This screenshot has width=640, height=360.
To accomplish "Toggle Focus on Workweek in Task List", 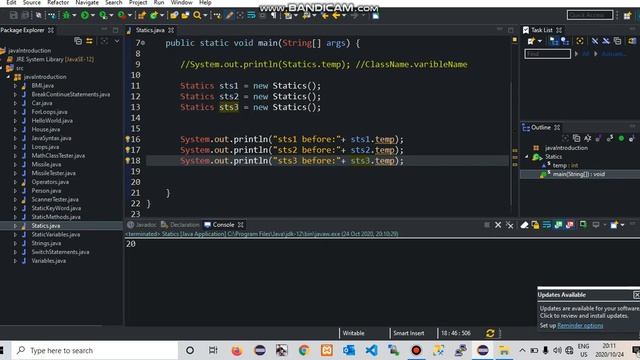I will point(580,41).
